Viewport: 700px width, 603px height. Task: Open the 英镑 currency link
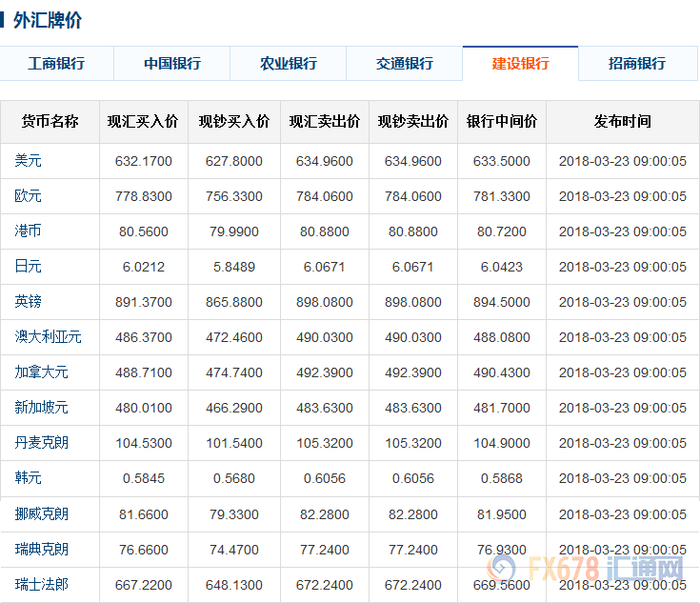pyautogui.click(x=29, y=302)
